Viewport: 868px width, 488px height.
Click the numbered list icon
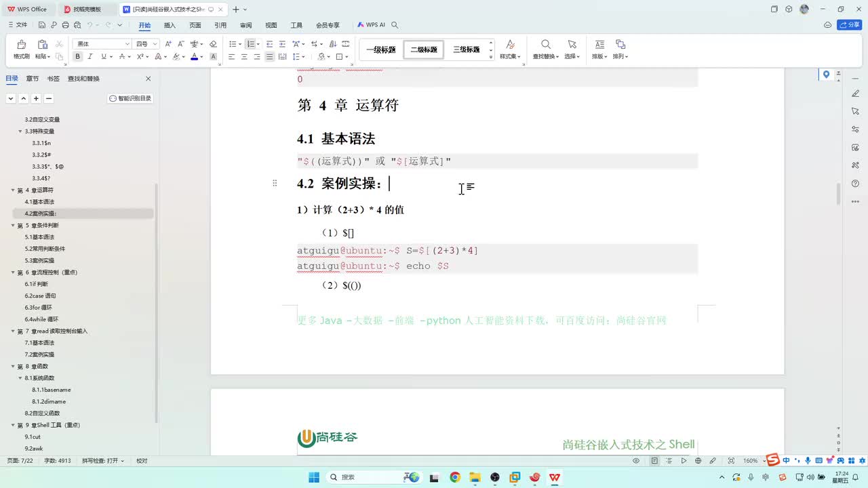[250, 44]
